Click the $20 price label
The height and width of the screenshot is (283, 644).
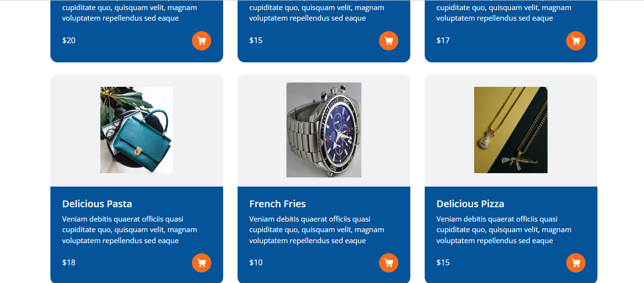point(69,40)
